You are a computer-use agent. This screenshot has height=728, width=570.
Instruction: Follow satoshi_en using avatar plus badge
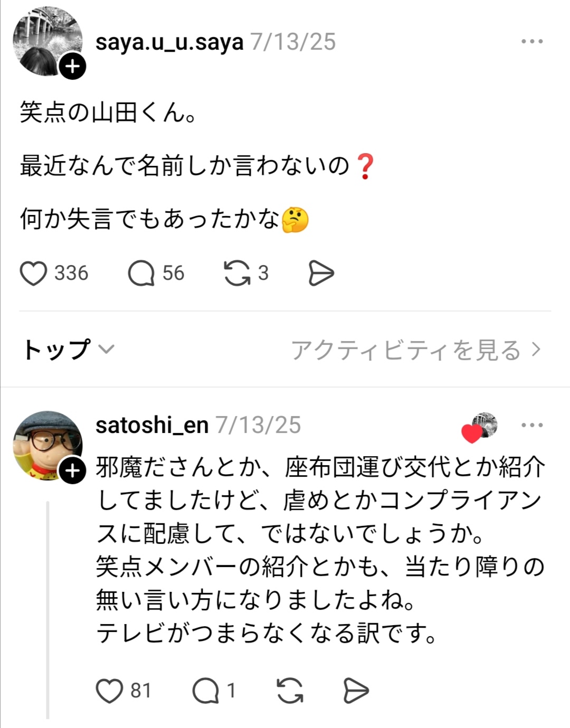click(x=72, y=471)
